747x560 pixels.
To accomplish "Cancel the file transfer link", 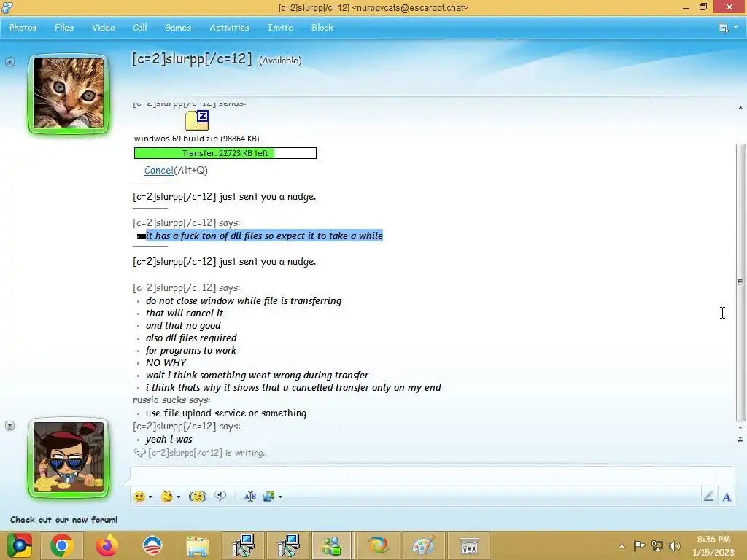I will (158, 170).
